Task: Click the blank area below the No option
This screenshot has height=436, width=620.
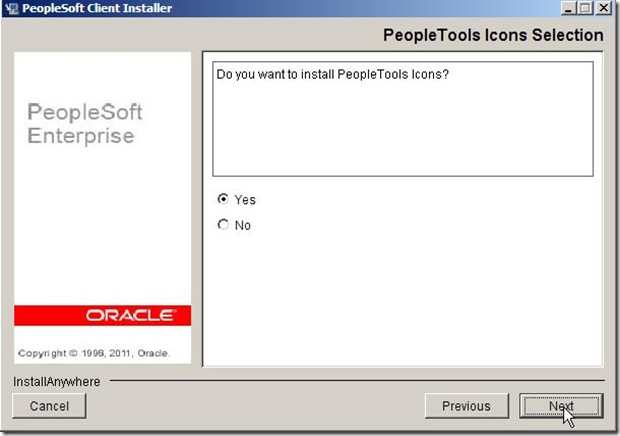Action: (x=403, y=300)
